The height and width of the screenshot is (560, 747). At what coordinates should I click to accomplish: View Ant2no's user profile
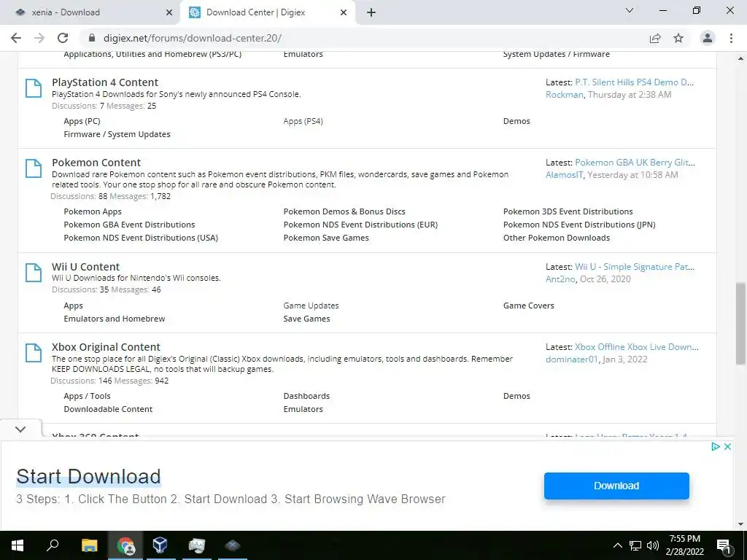pos(560,279)
